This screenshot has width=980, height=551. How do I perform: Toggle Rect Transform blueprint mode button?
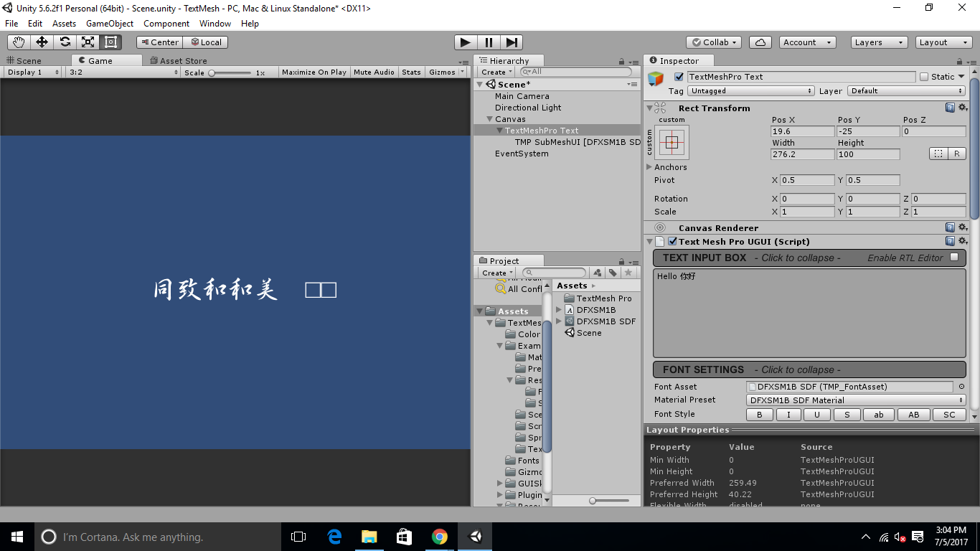pyautogui.click(x=938, y=154)
